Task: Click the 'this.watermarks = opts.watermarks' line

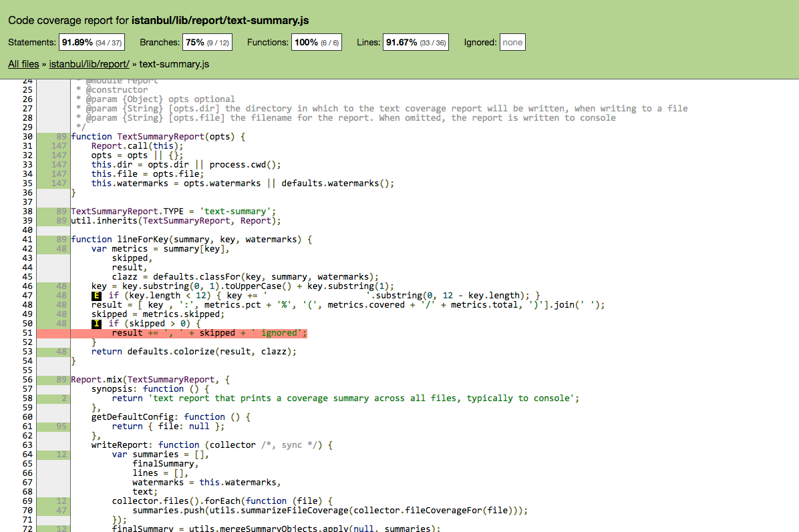Action: (243, 184)
